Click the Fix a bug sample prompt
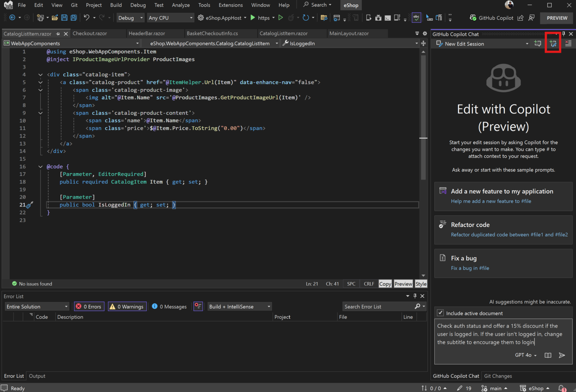Viewport: 576px width, 392px height. tap(503, 263)
